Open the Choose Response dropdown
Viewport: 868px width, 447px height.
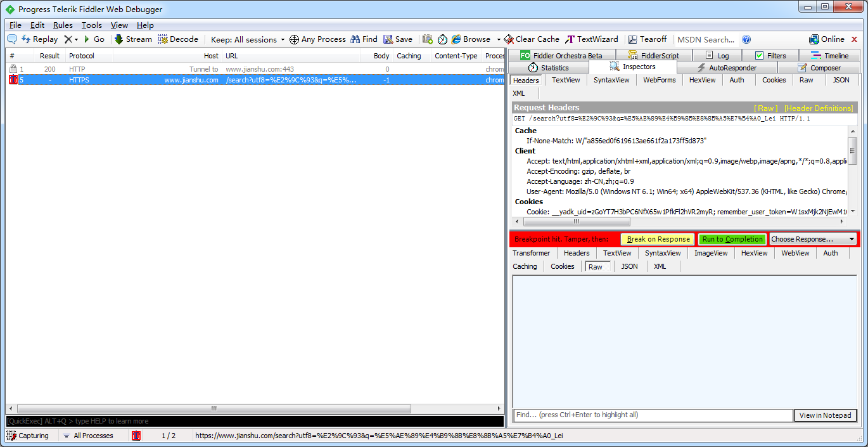tap(813, 239)
